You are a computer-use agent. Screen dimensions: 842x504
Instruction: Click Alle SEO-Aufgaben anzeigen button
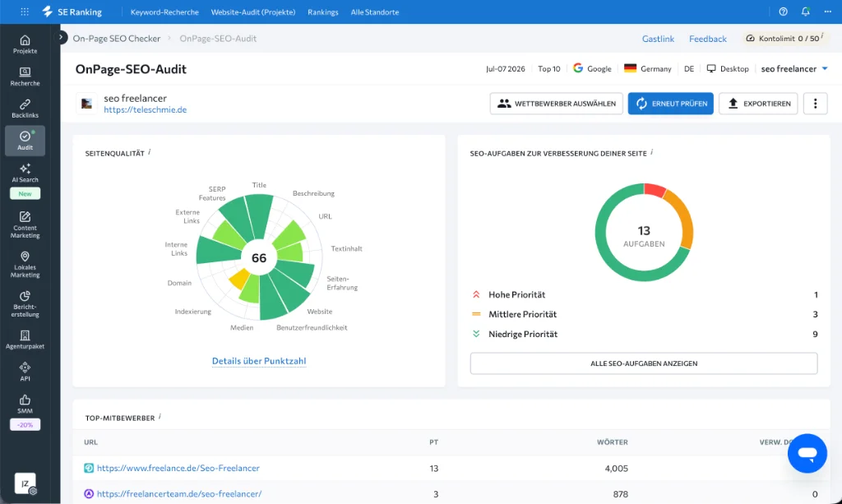pos(644,363)
